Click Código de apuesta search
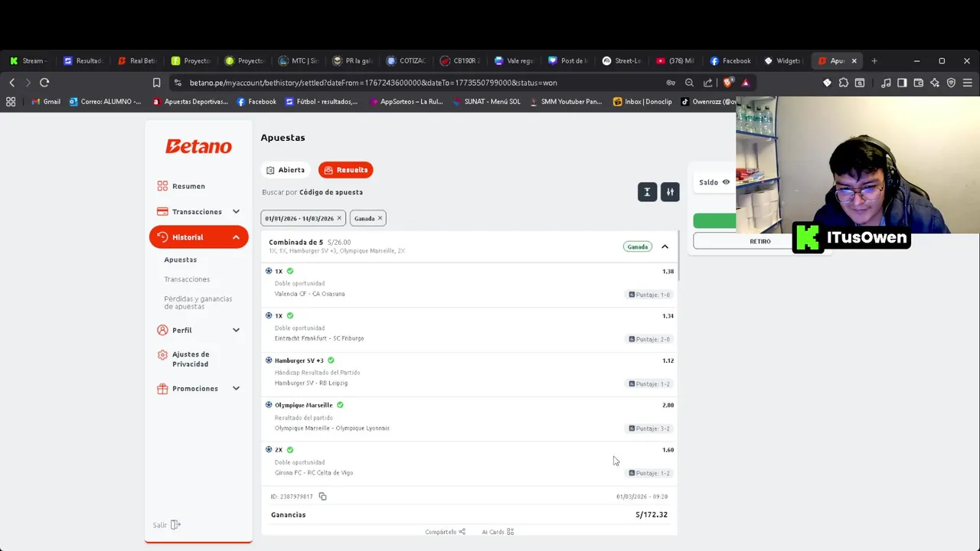The width and height of the screenshot is (980, 551). click(x=331, y=192)
